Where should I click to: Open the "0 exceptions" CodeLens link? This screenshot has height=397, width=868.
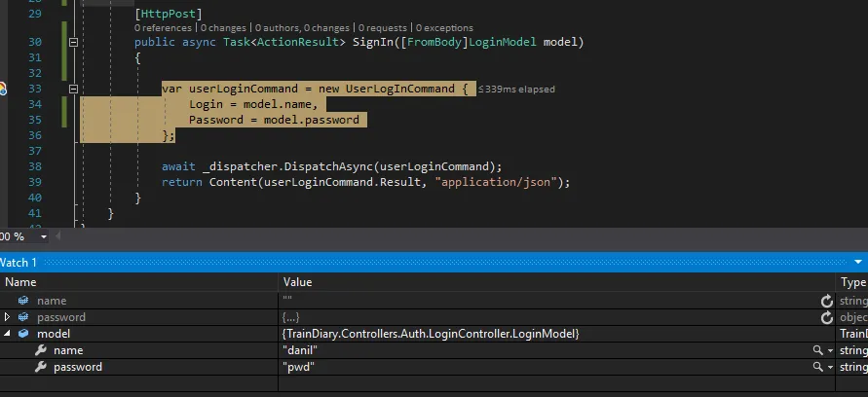(444, 27)
